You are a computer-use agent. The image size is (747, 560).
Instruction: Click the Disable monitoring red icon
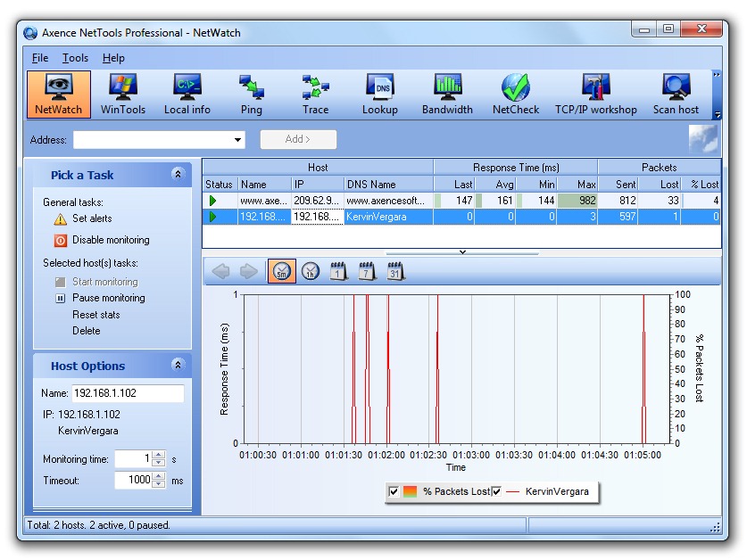pyautogui.click(x=61, y=241)
